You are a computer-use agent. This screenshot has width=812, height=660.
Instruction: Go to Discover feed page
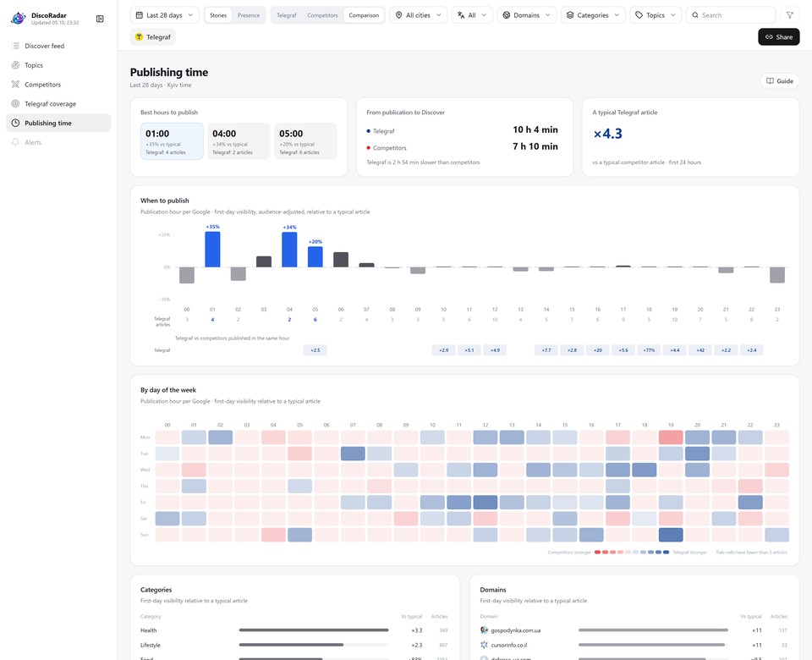tap(58, 46)
